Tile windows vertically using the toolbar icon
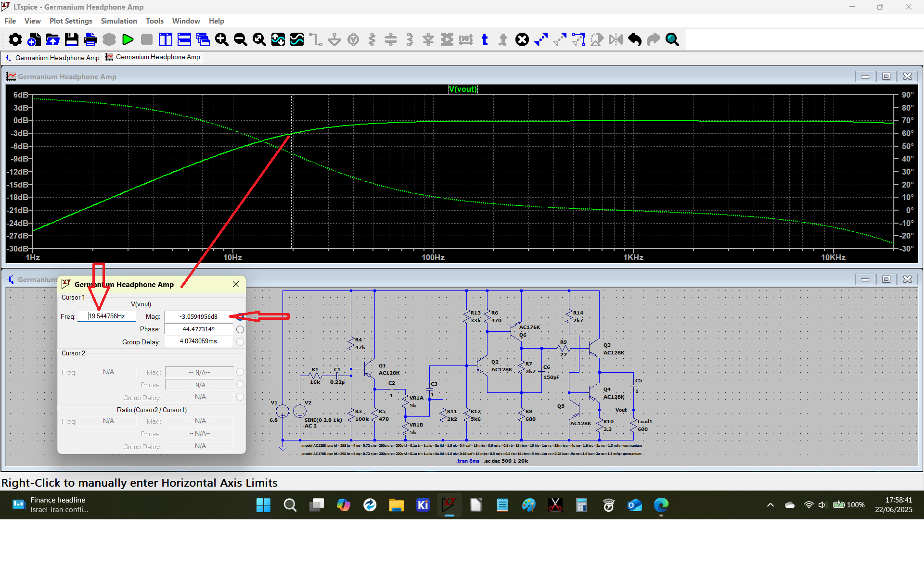This screenshot has height=566, width=924. pyautogui.click(x=166, y=39)
